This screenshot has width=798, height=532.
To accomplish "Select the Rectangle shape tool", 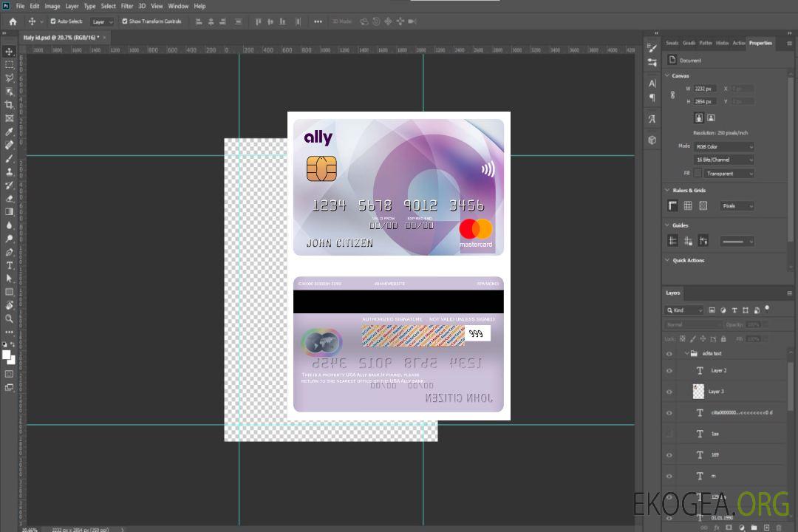I will point(9,292).
